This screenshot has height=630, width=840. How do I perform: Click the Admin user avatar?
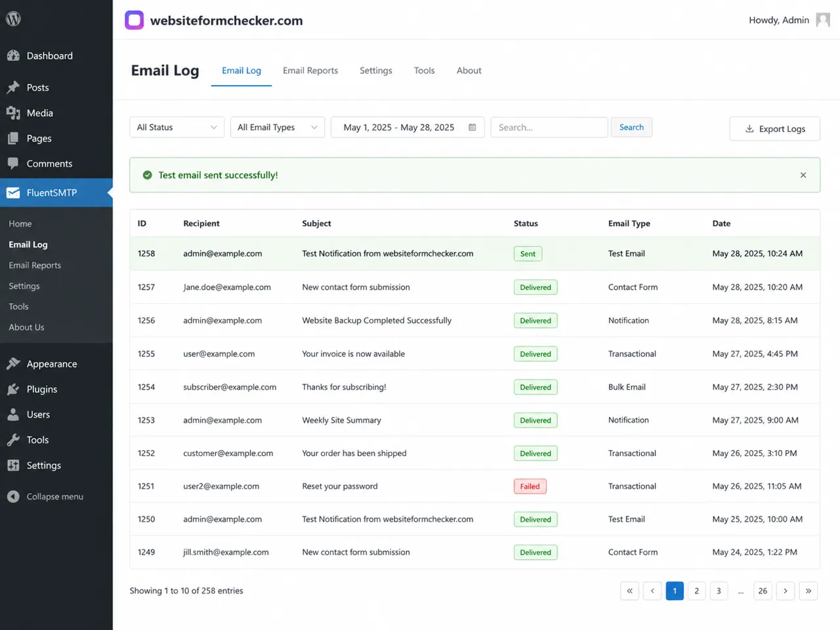click(823, 20)
